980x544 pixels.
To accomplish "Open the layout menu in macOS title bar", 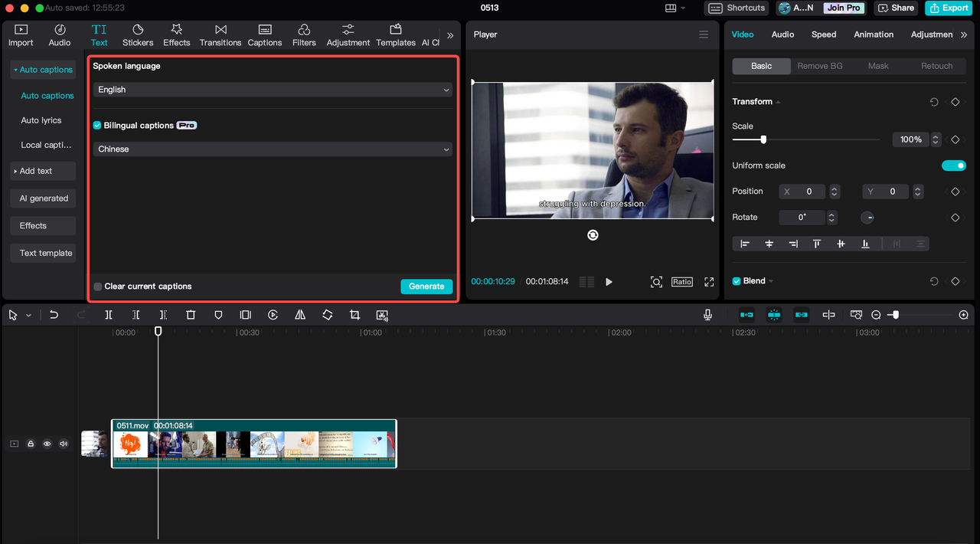I will tap(675, 8).
